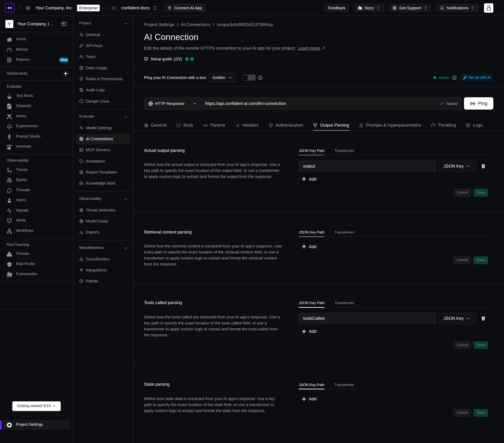
Task: Add key path under Retrieval context parsing
Action: point(309,247)
